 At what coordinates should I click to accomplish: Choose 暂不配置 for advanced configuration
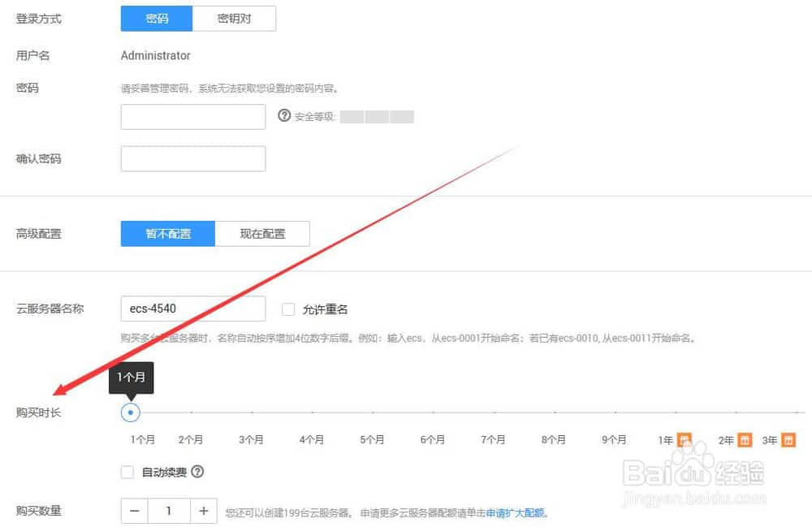(168, 234)
